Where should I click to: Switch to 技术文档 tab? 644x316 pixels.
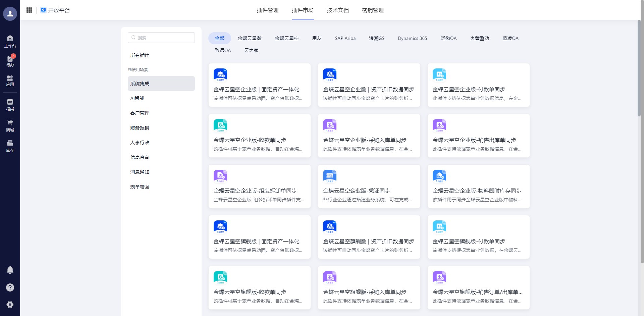338,10
